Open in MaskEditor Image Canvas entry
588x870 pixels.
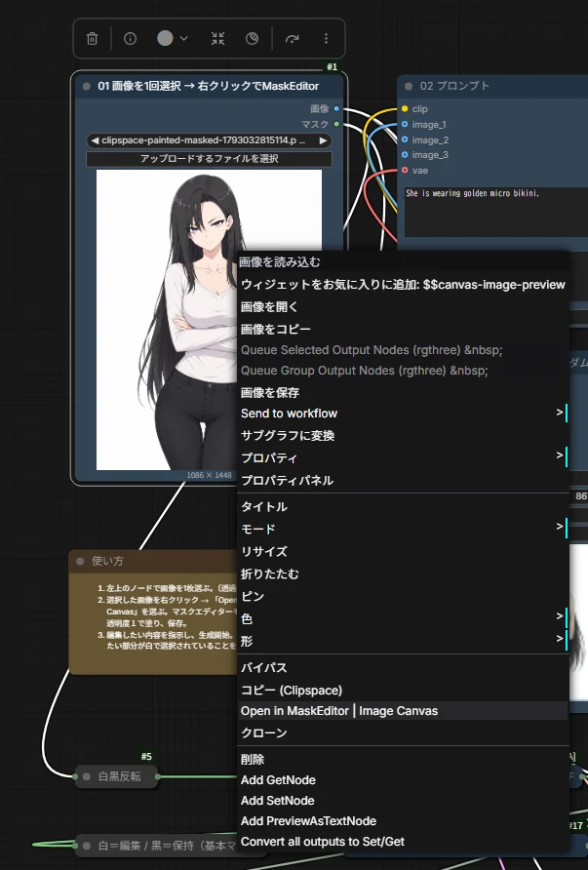coord(404,711)
